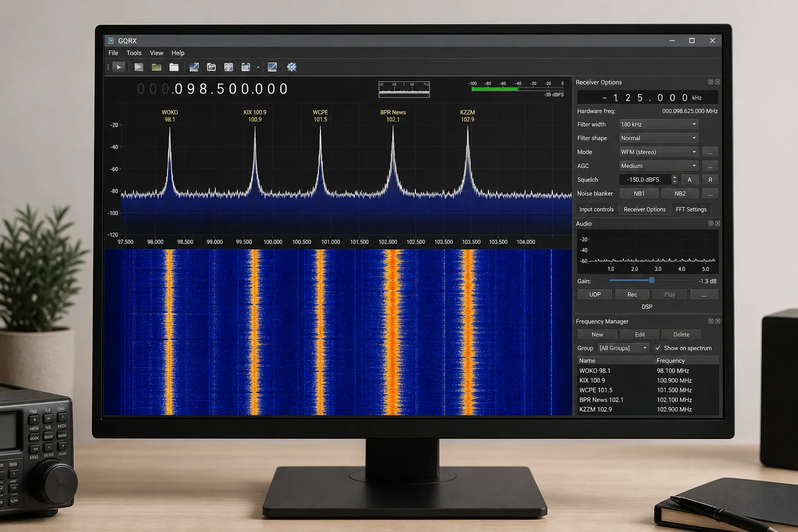The image size is (798, 532).
Task: Select the WCPE 101.5 bookmark row
Action: (x=647, y=390)
